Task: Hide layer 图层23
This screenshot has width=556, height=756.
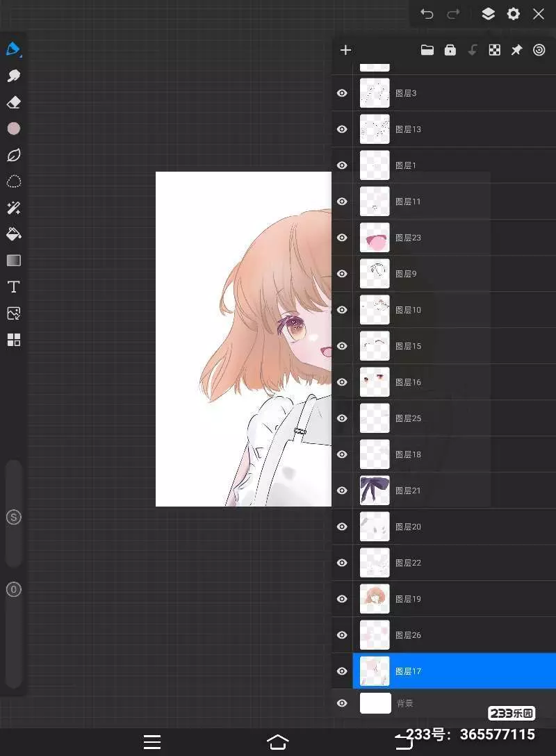Action: (x=342, y=238)
